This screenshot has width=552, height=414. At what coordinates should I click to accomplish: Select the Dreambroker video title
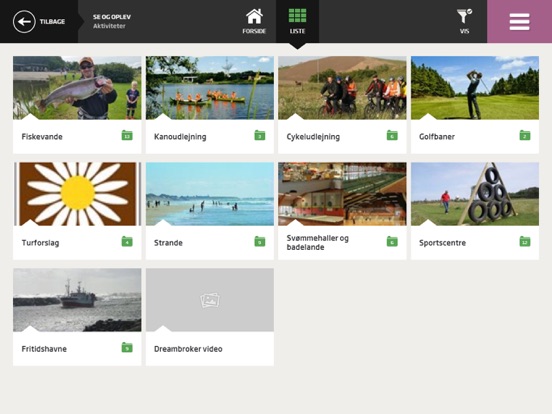coord(188,349)
